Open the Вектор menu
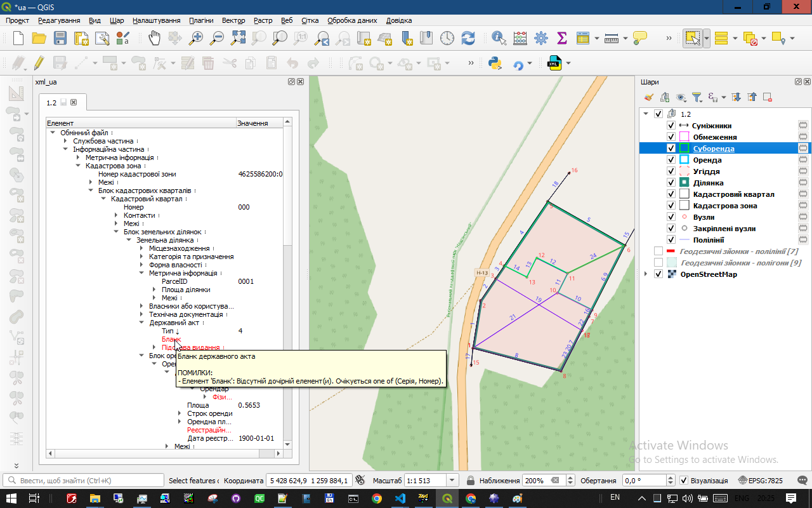812x508 pixels. tap(233, 20)
